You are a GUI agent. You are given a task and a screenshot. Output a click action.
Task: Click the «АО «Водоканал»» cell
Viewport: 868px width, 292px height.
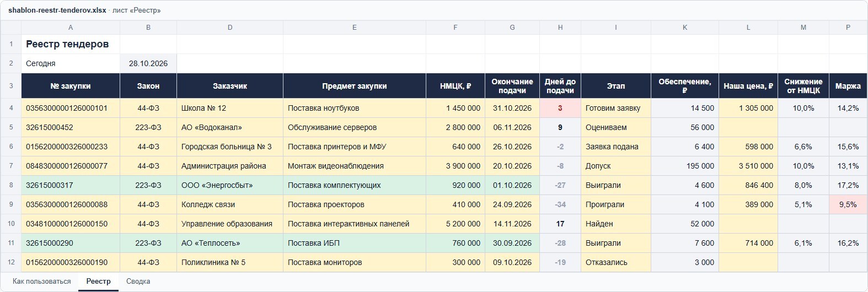pos(230,127)
